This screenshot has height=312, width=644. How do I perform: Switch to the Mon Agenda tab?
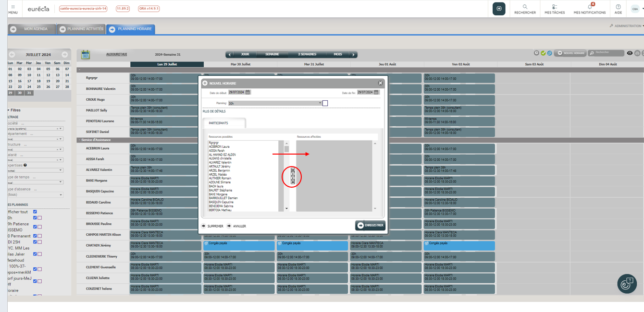(x=31, y=29)
